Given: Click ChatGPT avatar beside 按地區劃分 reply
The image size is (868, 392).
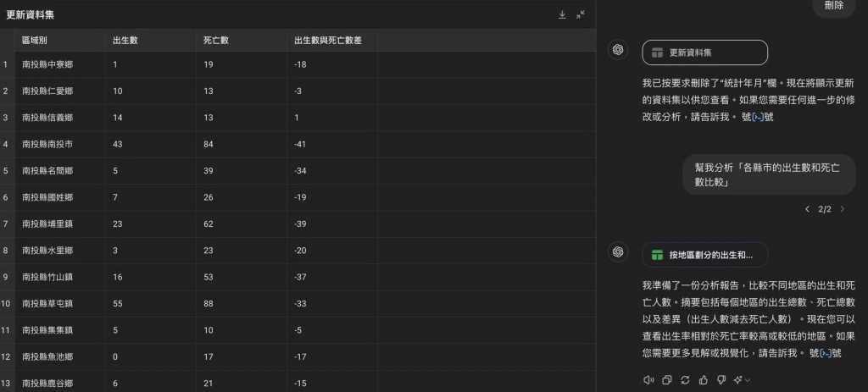Looking at the screenshot, I should [x=618, y=251].
